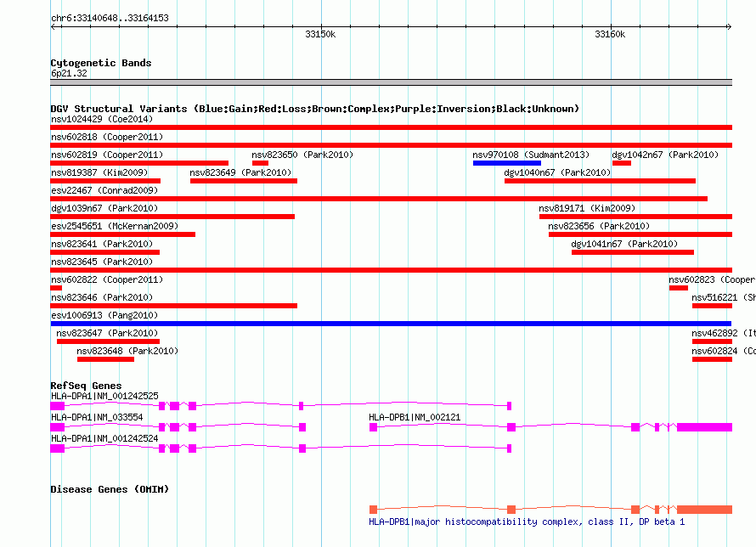Click the blue esv1006913 (Pang2010) bar
Screen dimensions: 756x547
[x=391, y=324]
